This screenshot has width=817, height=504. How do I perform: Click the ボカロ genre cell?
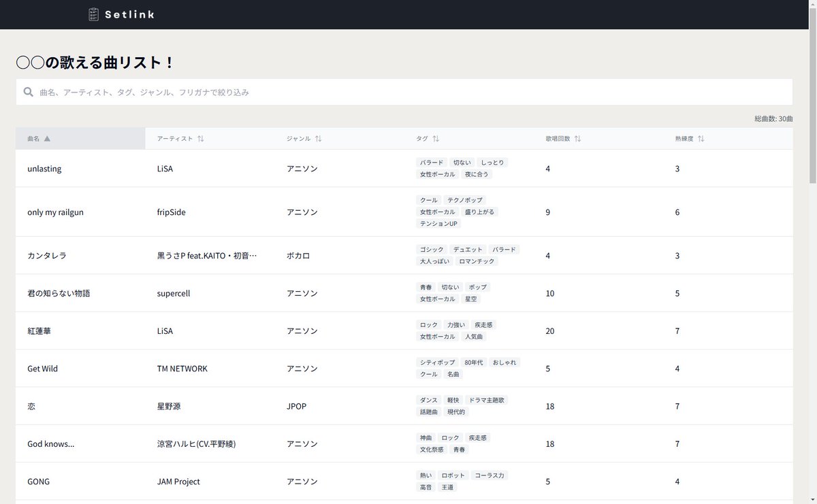coord(298,256)
